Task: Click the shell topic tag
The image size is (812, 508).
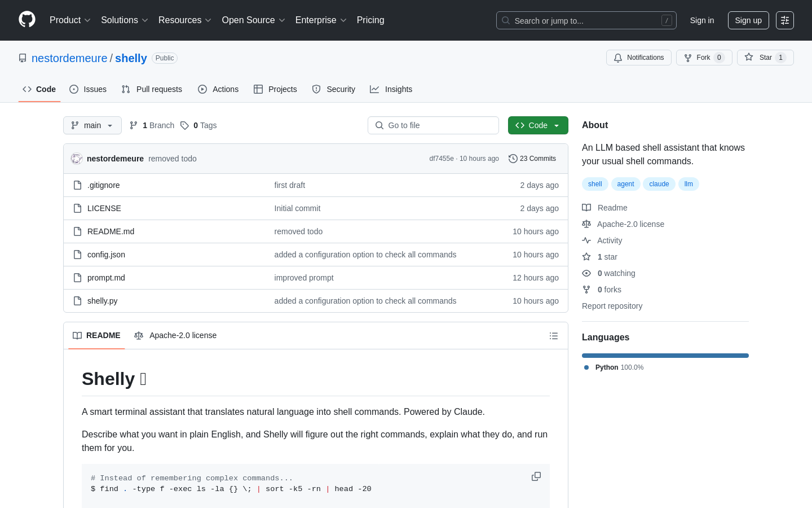Action: 595,184
